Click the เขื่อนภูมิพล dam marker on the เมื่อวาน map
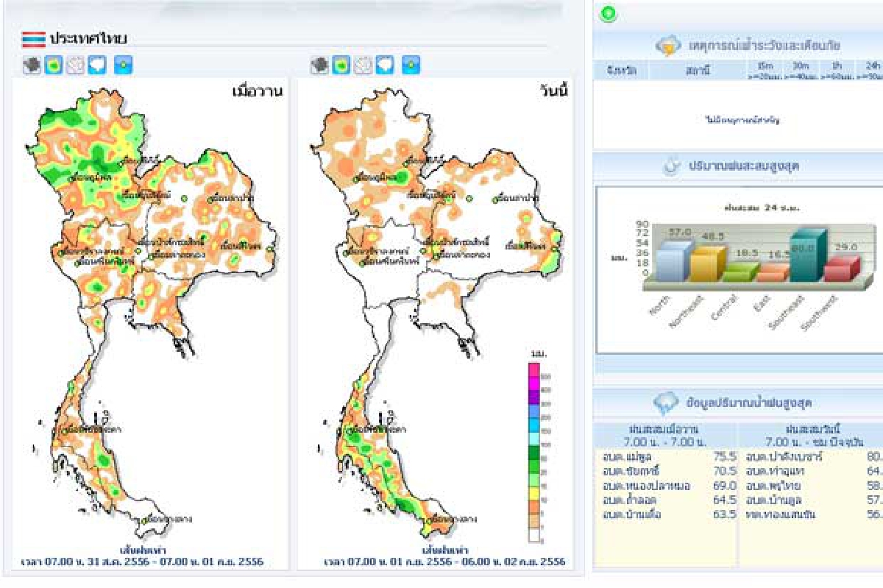The width and height of the screenshot is (883, 588). pos(73,177)
